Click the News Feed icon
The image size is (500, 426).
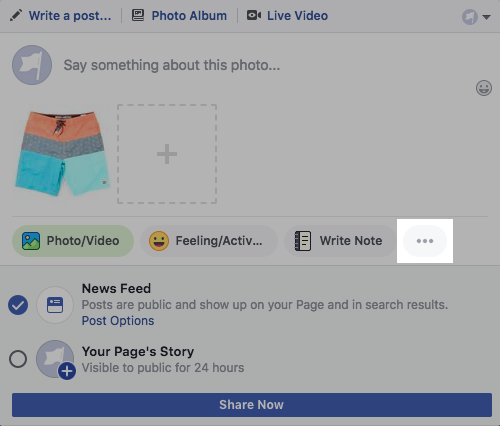pyautogui.click(x=55, y=305)
